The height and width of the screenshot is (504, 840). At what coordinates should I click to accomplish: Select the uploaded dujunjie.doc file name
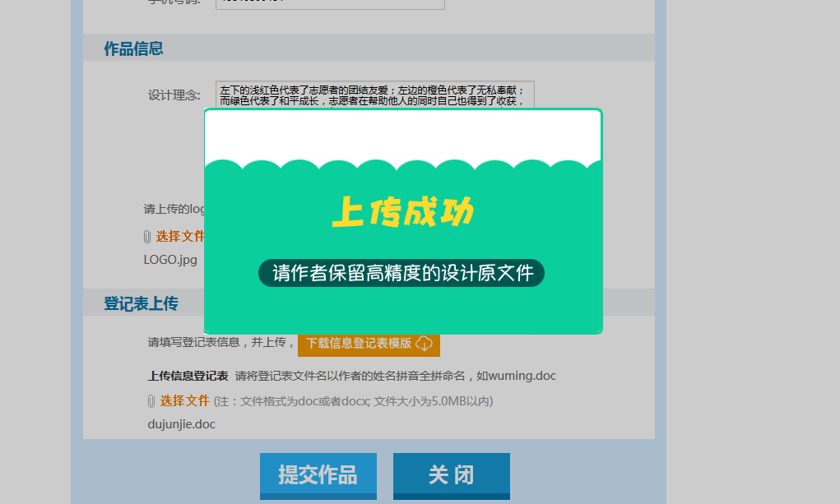(x=181, y=424)
